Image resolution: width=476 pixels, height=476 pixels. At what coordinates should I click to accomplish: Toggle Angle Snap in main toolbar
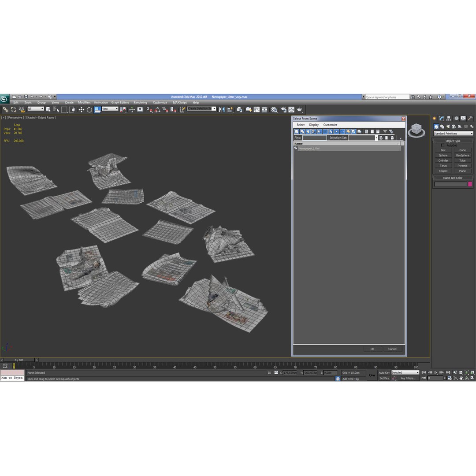pos(157,110)
